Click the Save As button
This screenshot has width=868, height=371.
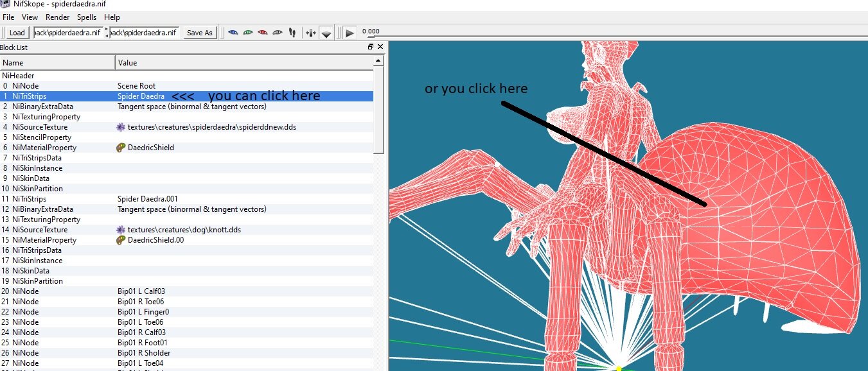click(199, 32)
